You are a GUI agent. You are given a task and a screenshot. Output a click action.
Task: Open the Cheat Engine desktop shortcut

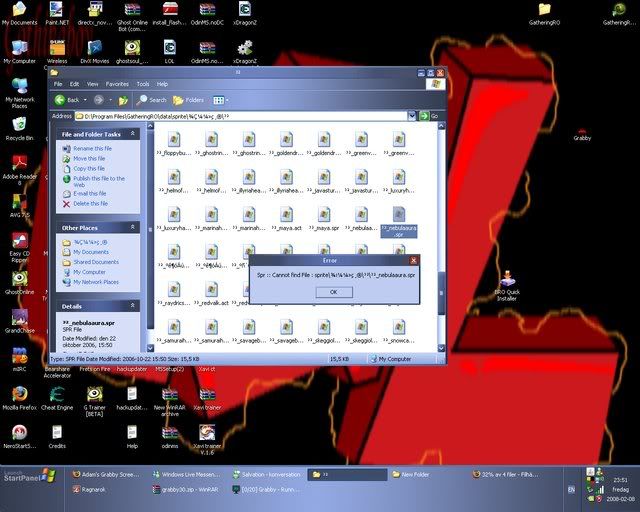point(57,396)
